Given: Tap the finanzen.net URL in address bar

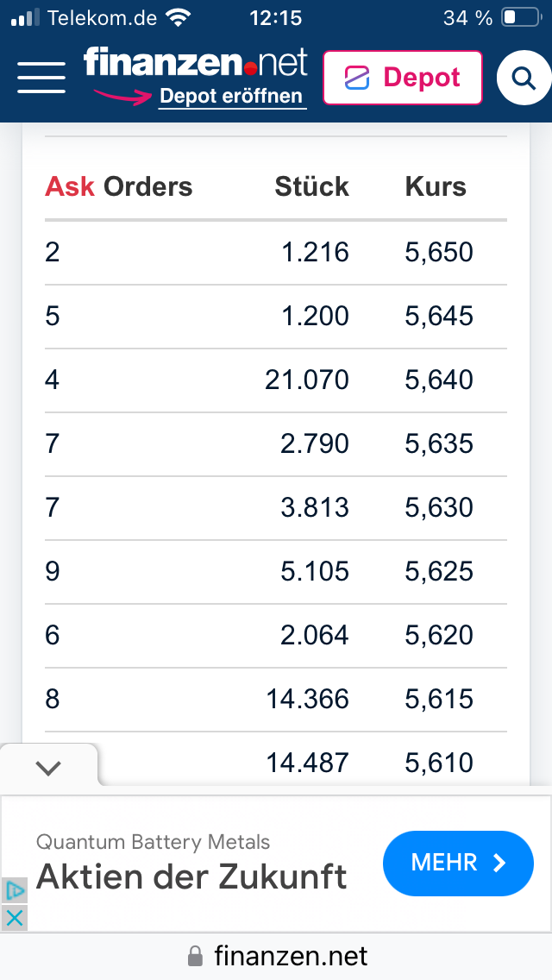Looking at the screenshot, I should point(291,957).
